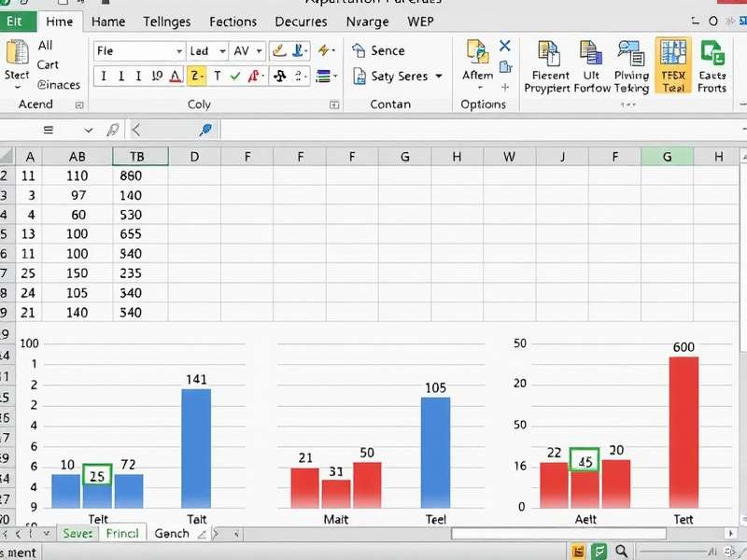This screenshot has height=560, width=747.
Task: Select the Frincal sheet tab
Action: [x=122, y=533]
